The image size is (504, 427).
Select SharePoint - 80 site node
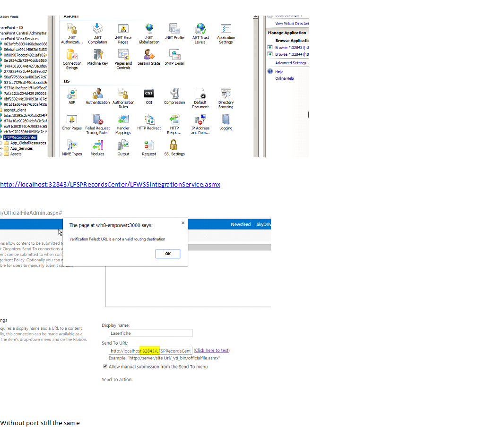(11, 27)
